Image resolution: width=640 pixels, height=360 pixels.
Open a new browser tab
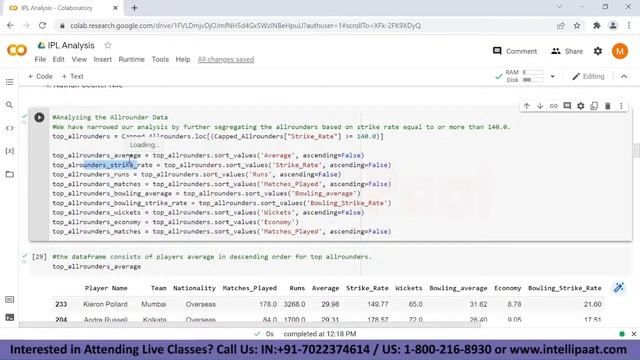[x=134, y=8]
